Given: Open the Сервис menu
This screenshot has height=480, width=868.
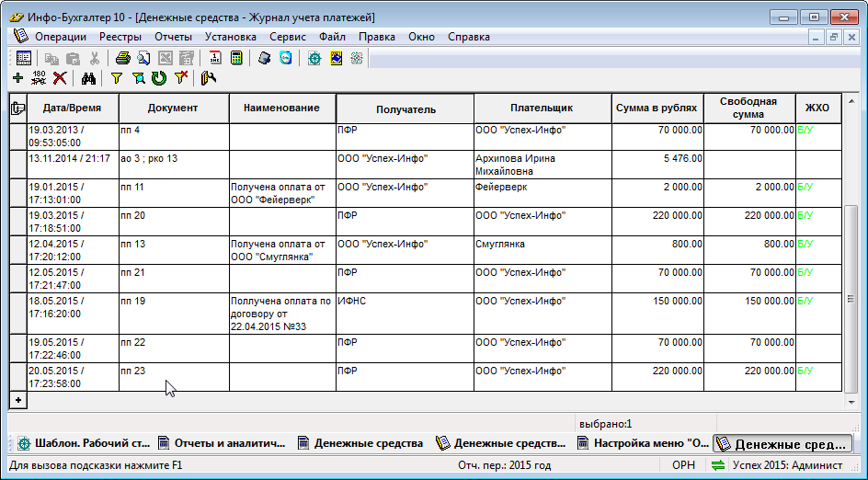Looking at the screenshot, I should coord(288,37).
